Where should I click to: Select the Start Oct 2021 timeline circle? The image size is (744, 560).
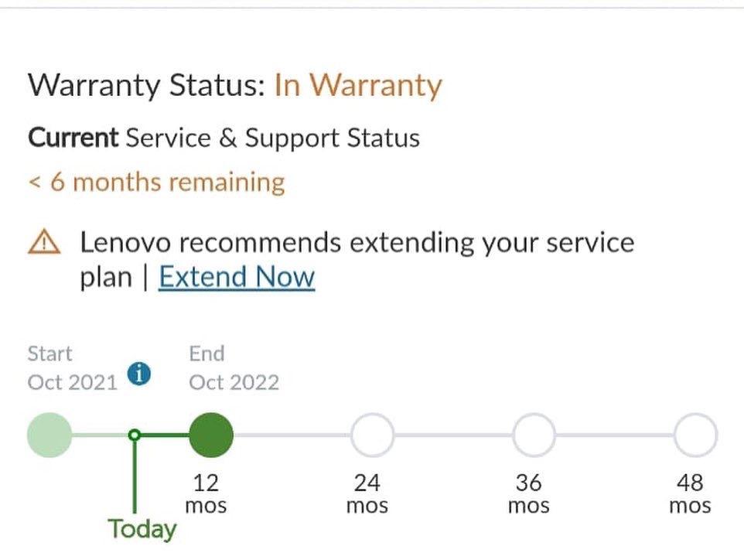click(x=49, y=435)
